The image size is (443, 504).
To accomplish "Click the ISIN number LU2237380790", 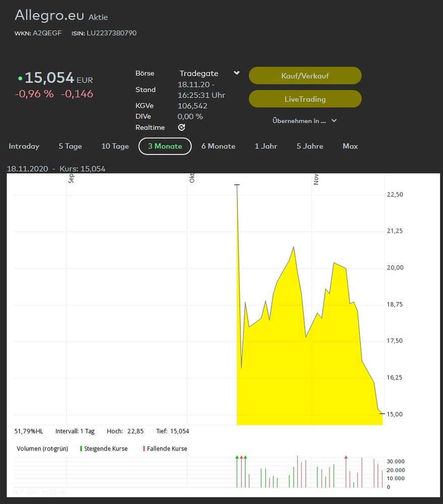I will pos(111,33).
